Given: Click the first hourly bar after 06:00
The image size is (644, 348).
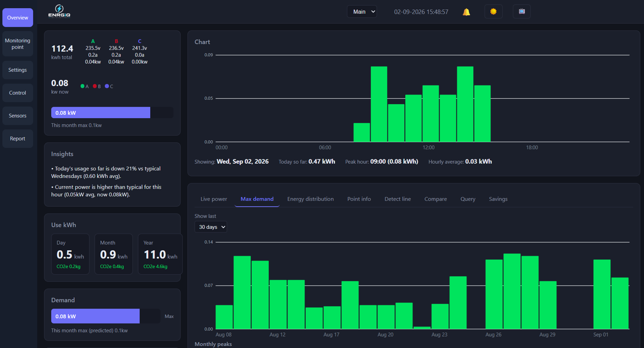Looking at the screenshot, I should 361,132.
